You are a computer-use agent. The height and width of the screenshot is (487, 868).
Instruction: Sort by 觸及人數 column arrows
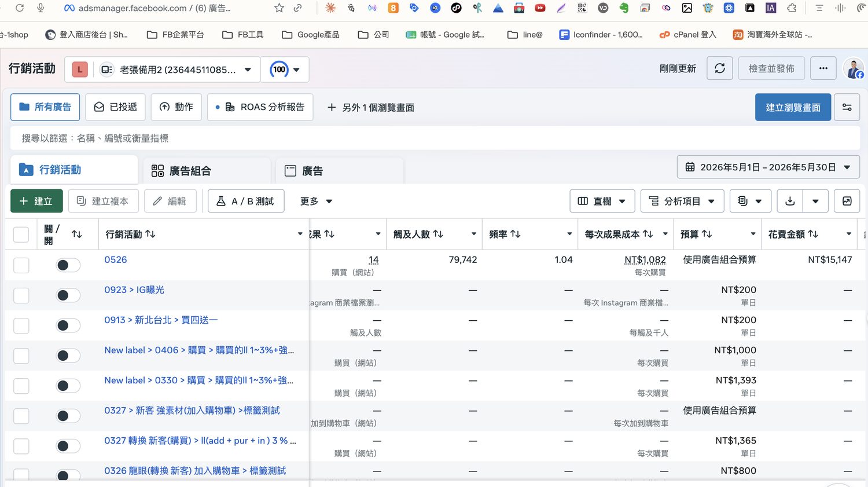coord(438,234)
